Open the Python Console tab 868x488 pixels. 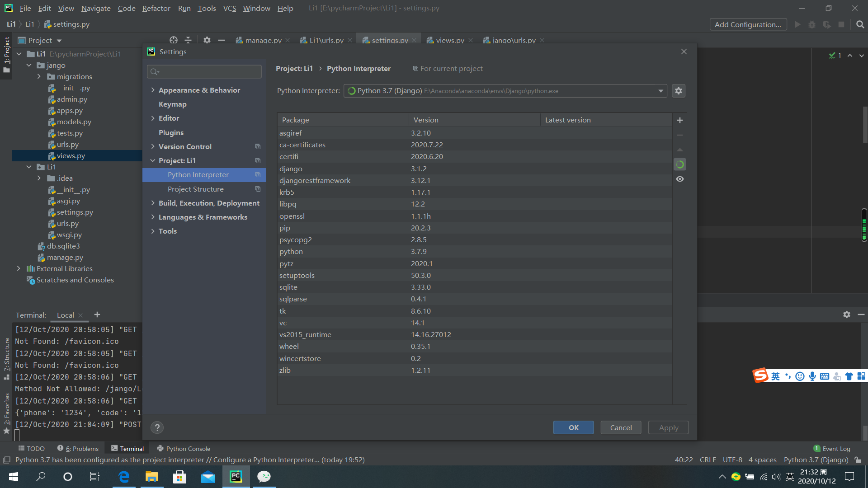184,449
